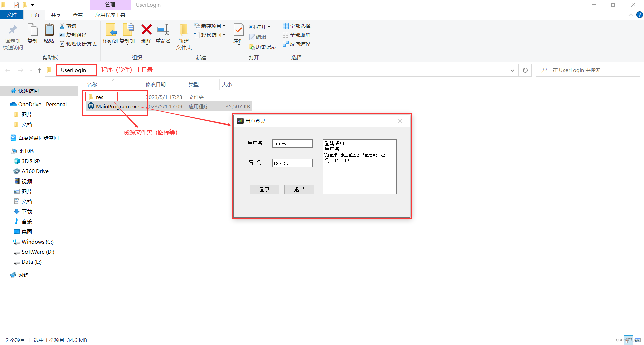Image resolution: width=644 pixels, height=345 pixels.
Task: Click Edit (编辑) in ribbon
Action: click(258, 37)
